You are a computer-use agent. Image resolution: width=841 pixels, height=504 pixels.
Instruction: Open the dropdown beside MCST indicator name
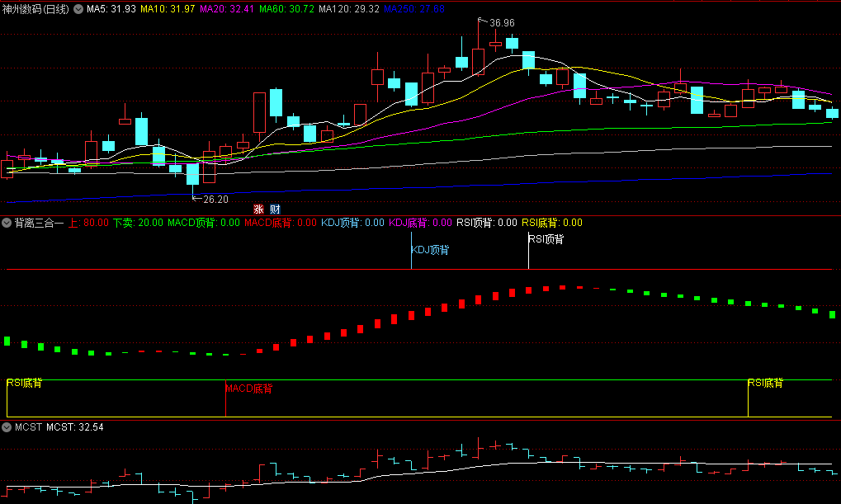[x=7, y=427]
